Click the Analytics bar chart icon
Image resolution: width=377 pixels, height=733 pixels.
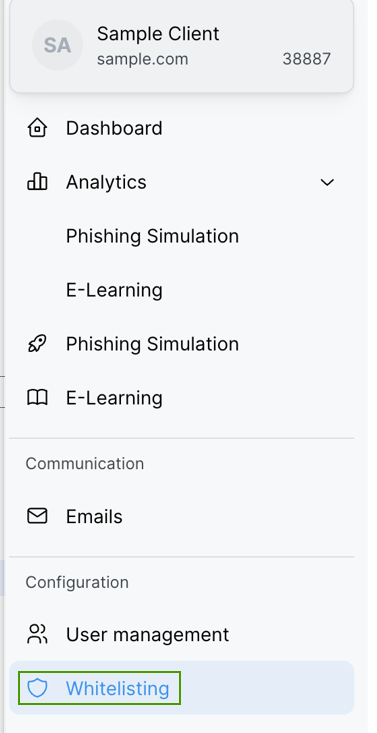pos(37,182)
